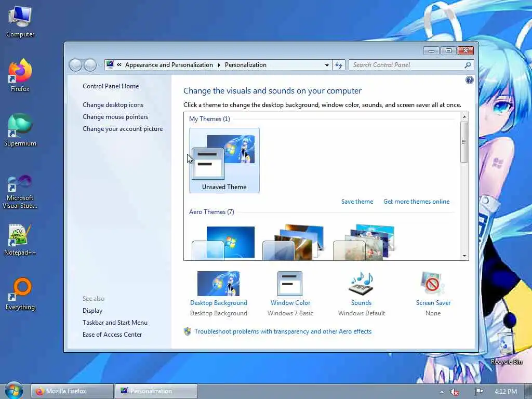
Task: Click the Screen Saver icon
Action: coord(433,284)
